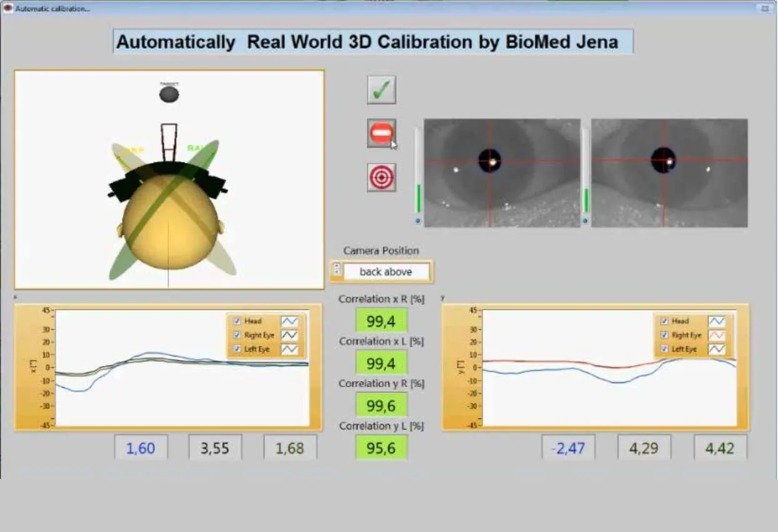Click Head plot line icon in y graph legend
Viewport: 778px width, 532px height.
717,321
